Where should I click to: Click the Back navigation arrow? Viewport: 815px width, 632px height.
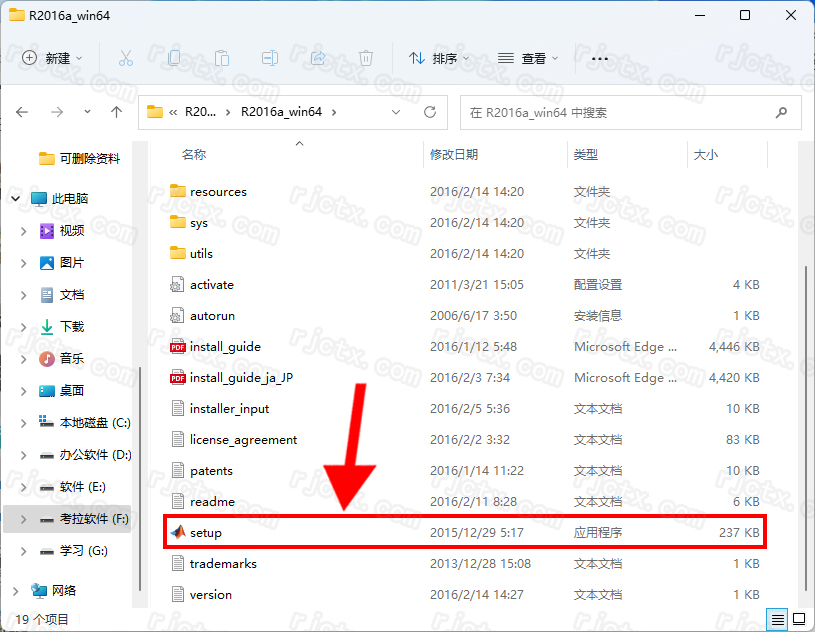coord(23,112)
